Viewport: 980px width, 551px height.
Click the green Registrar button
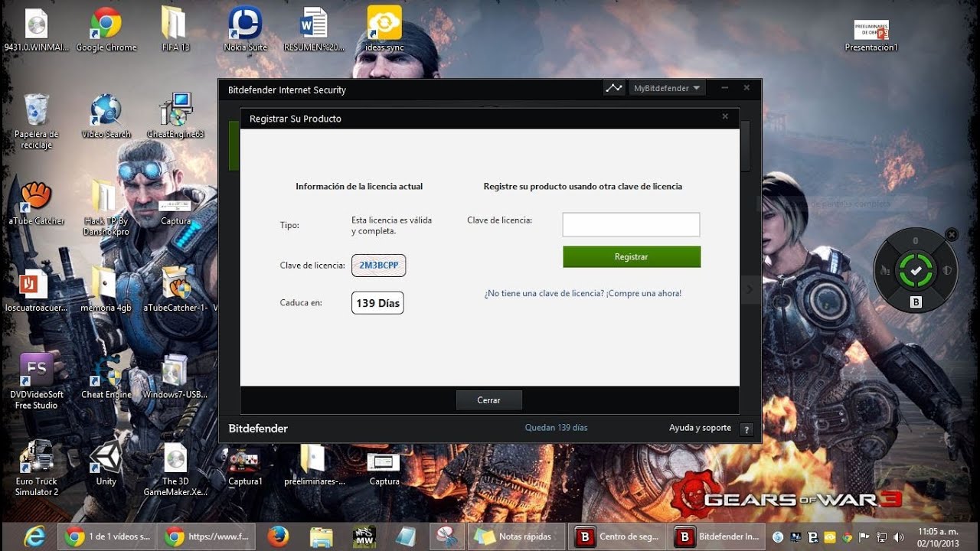(632, 257)
